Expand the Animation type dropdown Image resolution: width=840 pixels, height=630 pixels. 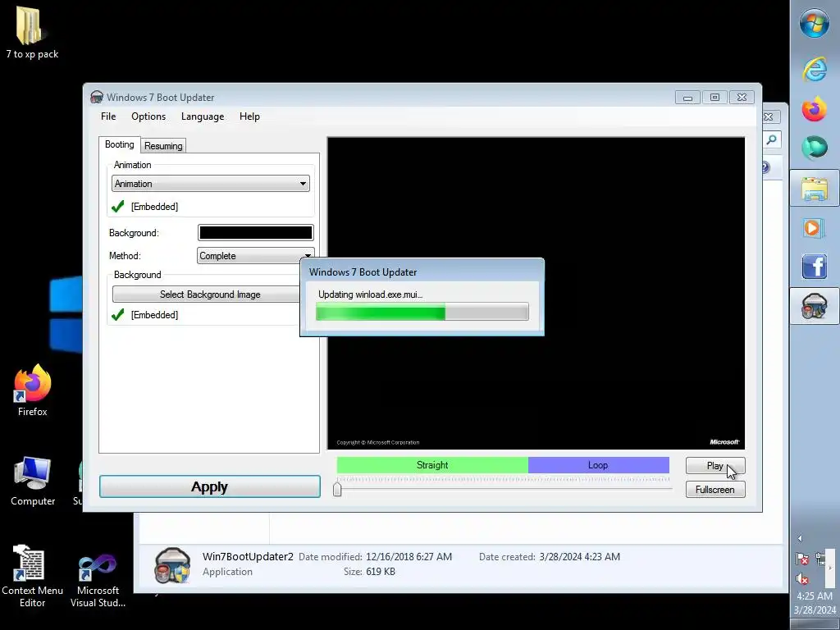211,183
